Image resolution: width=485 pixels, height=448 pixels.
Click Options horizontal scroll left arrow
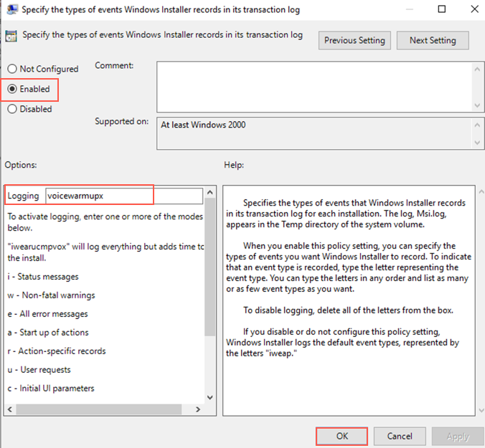9,409
